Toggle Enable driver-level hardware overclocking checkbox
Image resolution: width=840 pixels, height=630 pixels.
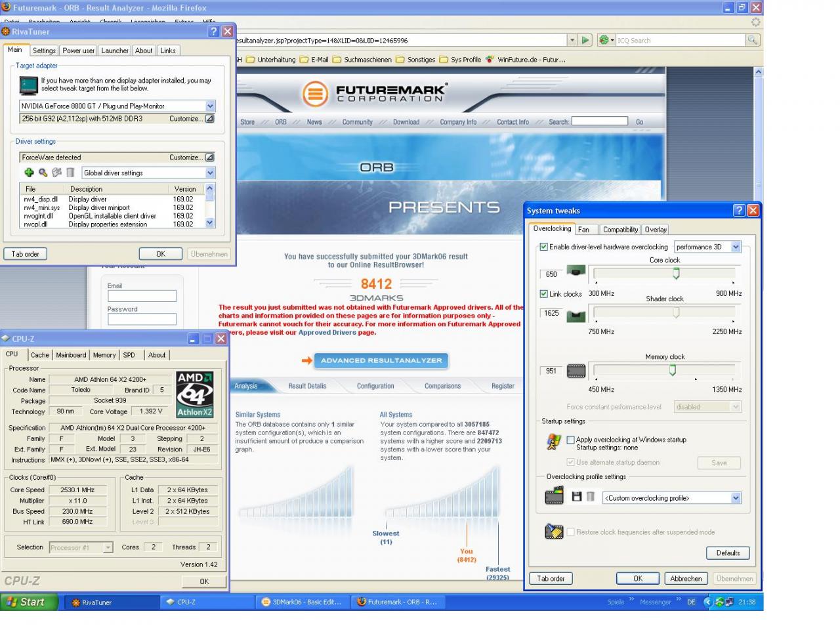[543, 247]
